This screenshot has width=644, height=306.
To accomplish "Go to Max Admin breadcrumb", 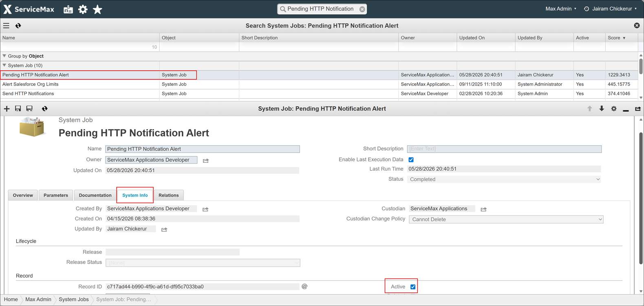I will click(x=38, y=299).
